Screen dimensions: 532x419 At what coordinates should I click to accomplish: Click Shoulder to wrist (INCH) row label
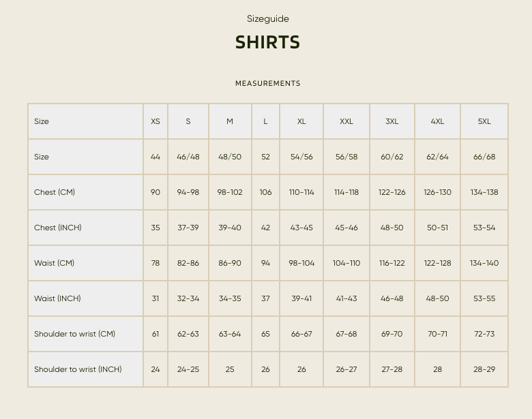(78, 369)
